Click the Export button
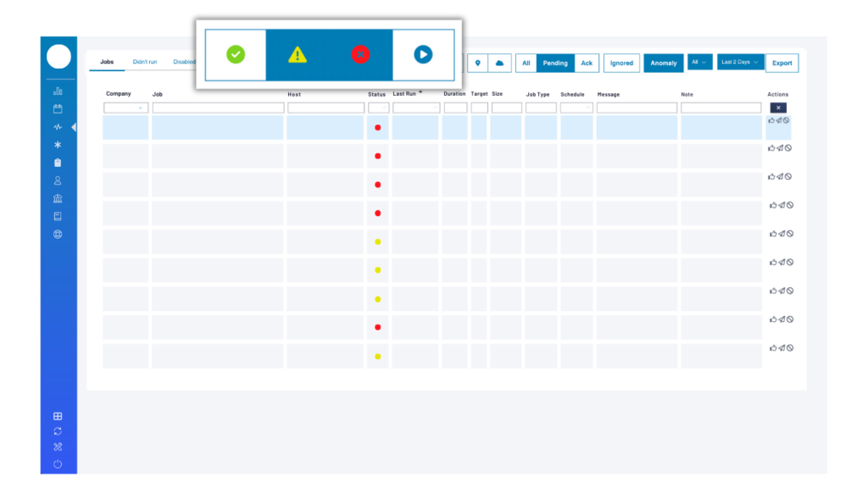 point(782,63)
